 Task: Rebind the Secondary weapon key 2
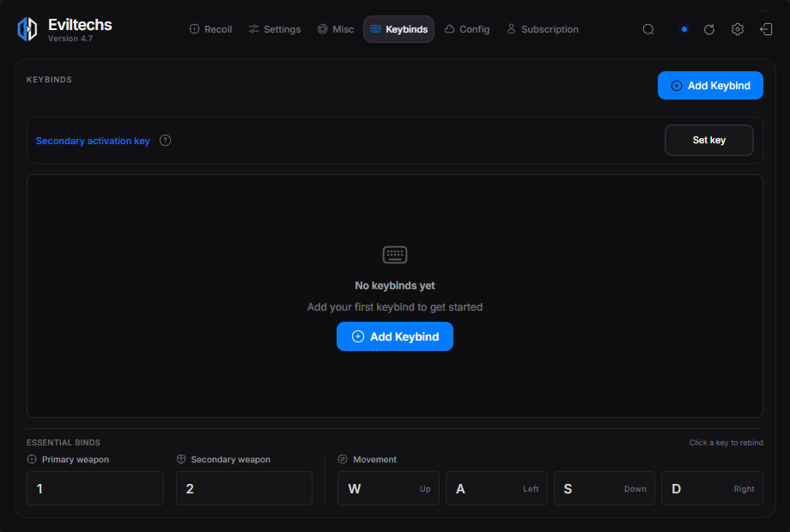coord(245,488)
